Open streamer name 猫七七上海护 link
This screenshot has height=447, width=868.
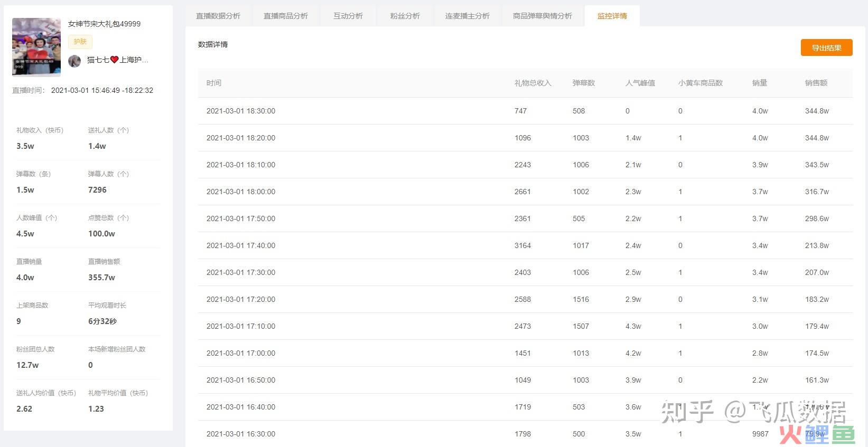(x=117, y=60)
